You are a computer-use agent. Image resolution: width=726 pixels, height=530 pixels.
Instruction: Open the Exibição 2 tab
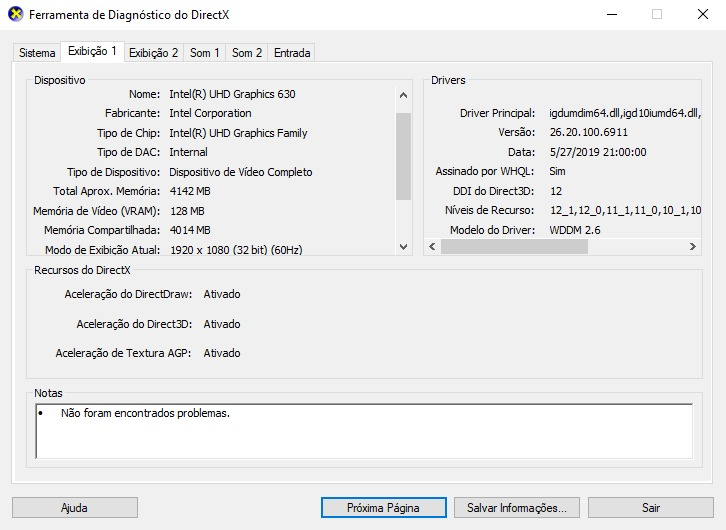pos(153,53)
